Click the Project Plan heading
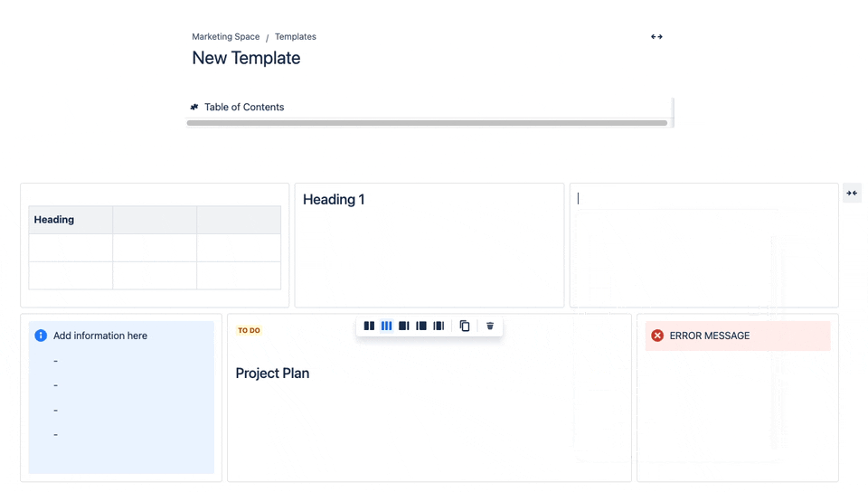Screen dimensions: 868x492 pyautogui.click(x=272, y=374)
